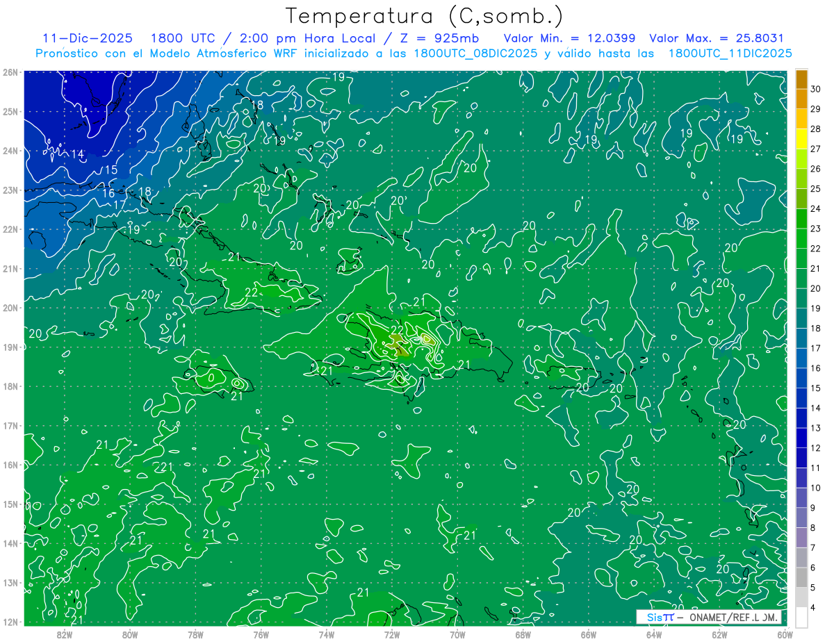Click the '15N' latitude axis label
Image resolution: width=834 pixels, height=644 pixels.
(x=10, y=504)
